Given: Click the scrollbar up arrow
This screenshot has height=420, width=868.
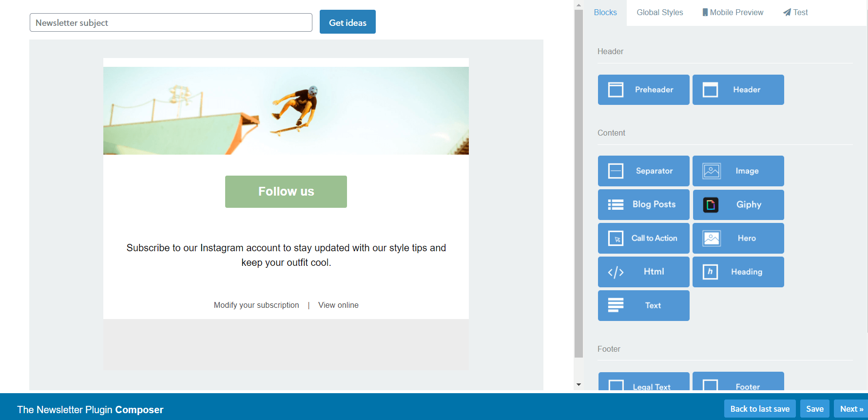Looking at the screenshot, I should point(579,5).
